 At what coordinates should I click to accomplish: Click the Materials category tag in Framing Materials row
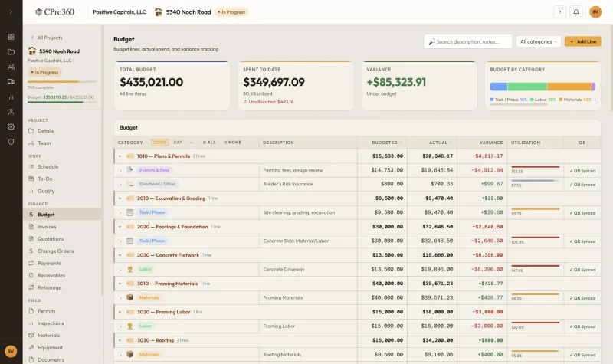click(149, 297)
